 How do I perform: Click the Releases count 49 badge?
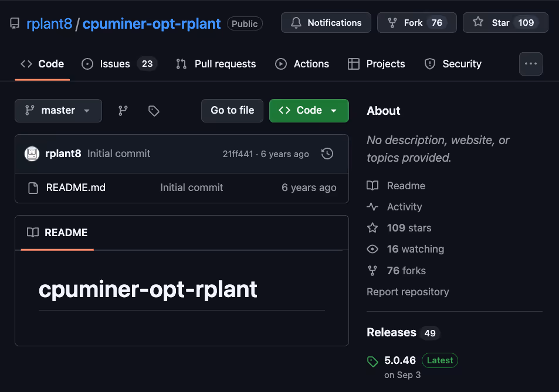(429, 333)
